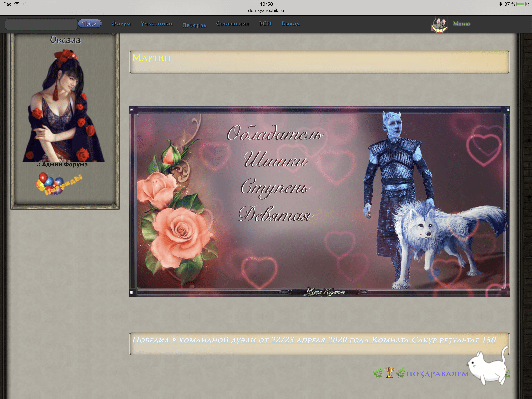This screenshot has width=532, height=399.
Task: Tap the Wi-Fi status icon
Action: coord(17,4)
